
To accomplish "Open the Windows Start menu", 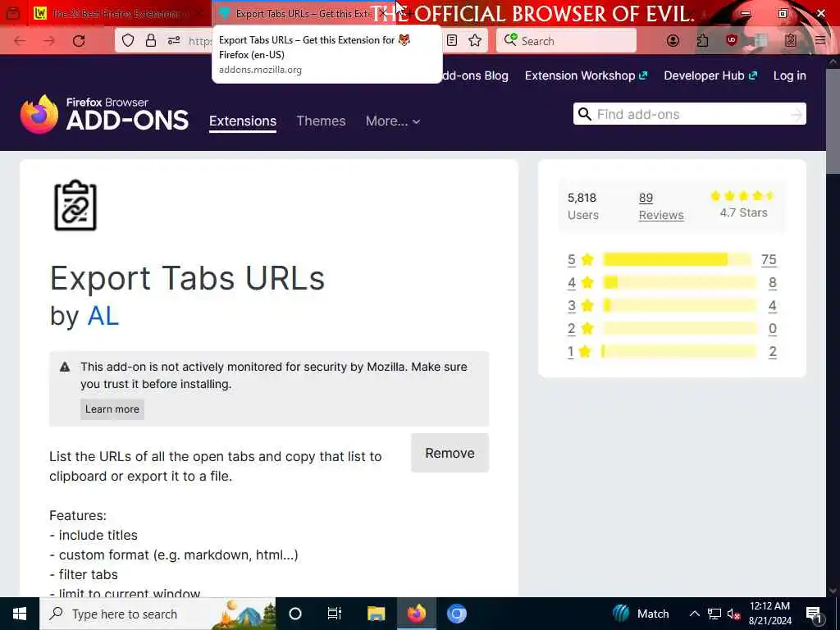I will tap(20, 614).
